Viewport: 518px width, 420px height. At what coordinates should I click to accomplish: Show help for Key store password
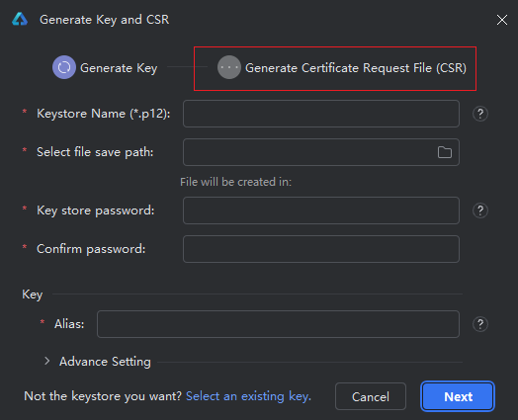coord(480,210)
